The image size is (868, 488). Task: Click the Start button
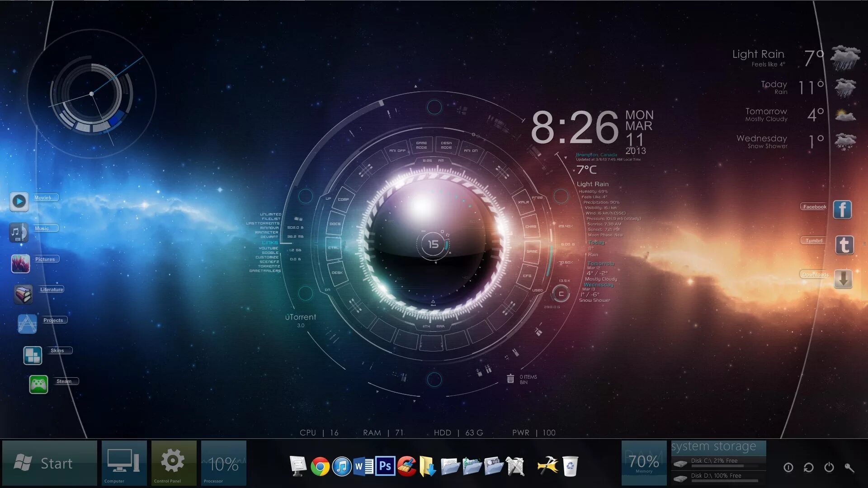49,463
